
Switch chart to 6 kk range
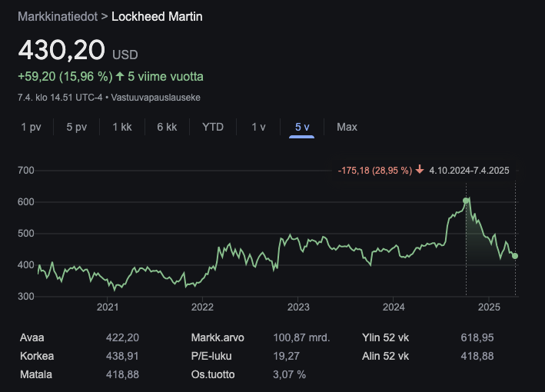coord(167,127)
